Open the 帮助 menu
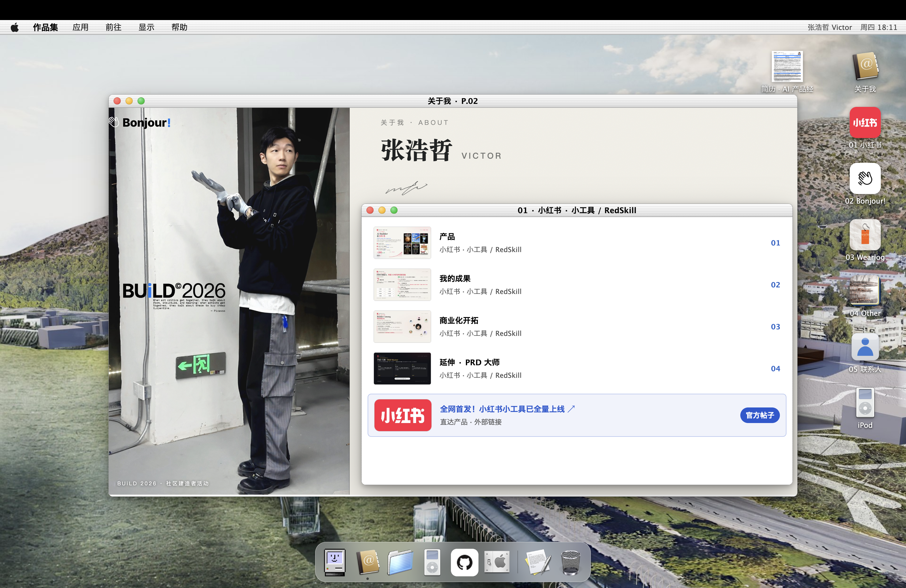The image size is (906, 588). (x=179, y=27)
